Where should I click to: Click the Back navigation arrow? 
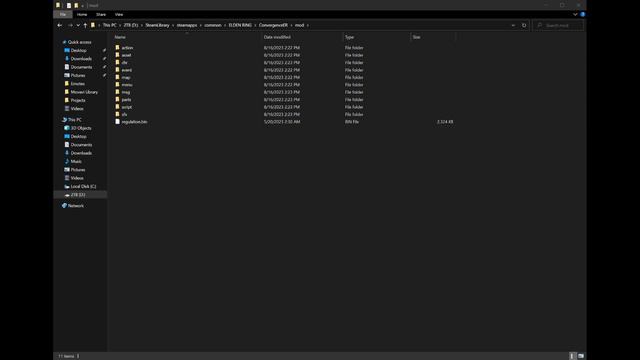pos(60,25)
